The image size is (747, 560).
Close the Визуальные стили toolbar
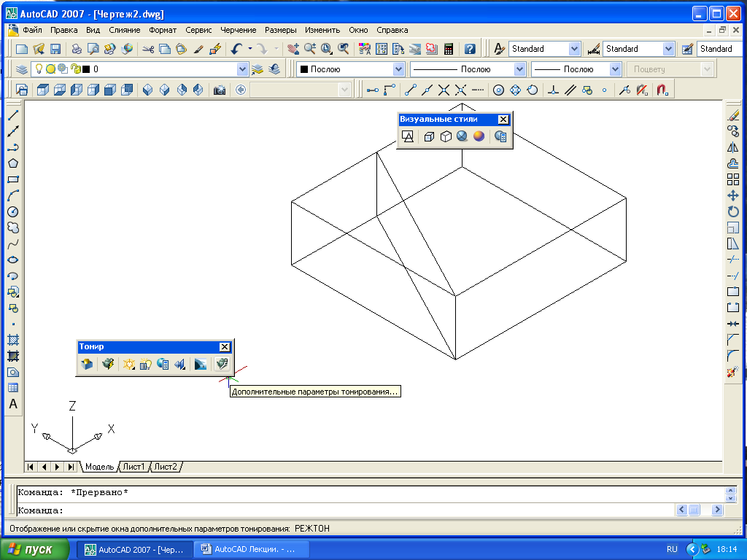click(503, 120)
